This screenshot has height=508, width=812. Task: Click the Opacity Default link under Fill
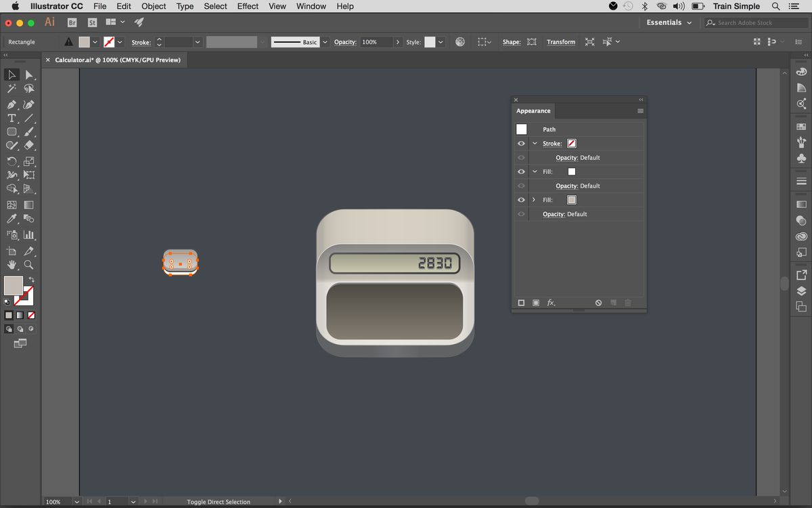pos(577,186)
